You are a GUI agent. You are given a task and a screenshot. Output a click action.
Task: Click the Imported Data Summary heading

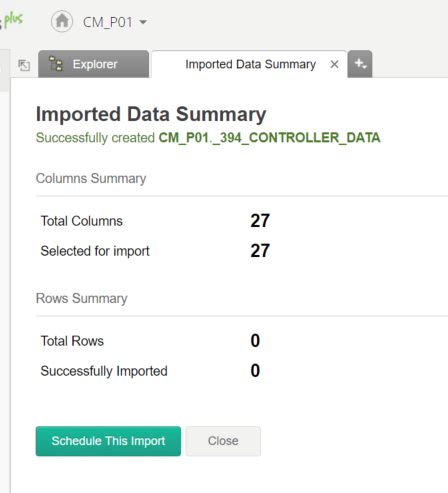pyautogui.click(x=151, y=115)
